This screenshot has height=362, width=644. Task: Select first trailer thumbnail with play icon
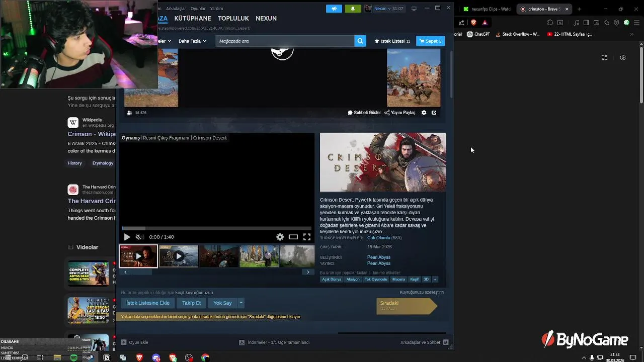point(138,256)
